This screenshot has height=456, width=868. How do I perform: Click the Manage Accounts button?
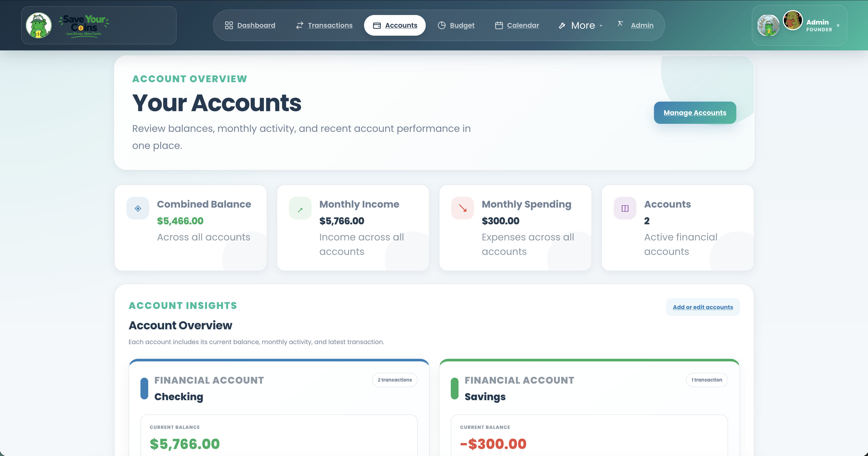(695, 113)
